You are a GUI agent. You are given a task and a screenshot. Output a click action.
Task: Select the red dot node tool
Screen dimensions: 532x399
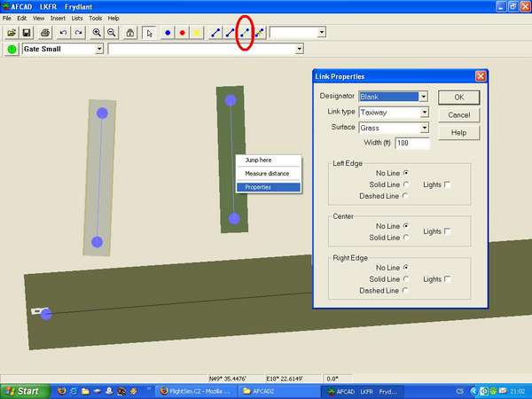tap(183, 33)
